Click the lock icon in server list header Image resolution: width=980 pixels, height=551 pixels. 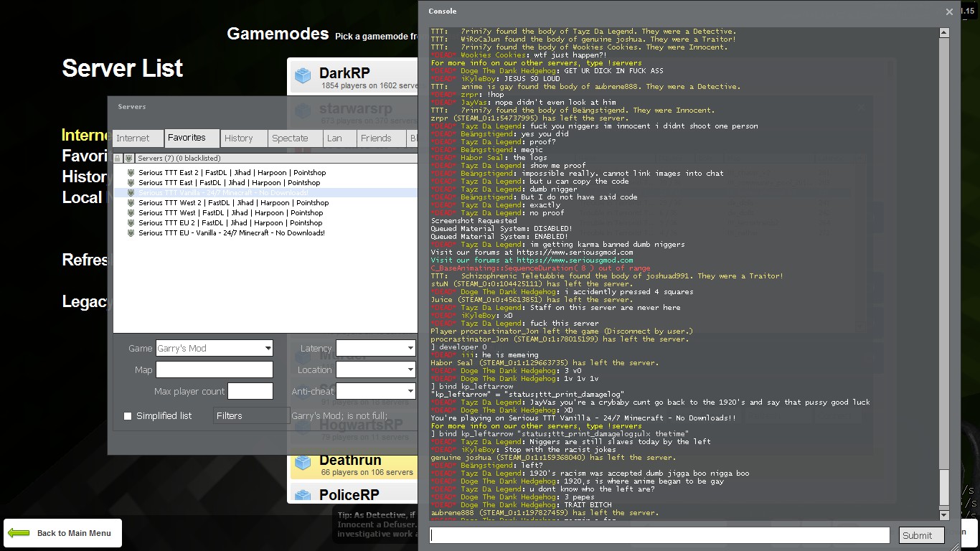coord(118,159)
